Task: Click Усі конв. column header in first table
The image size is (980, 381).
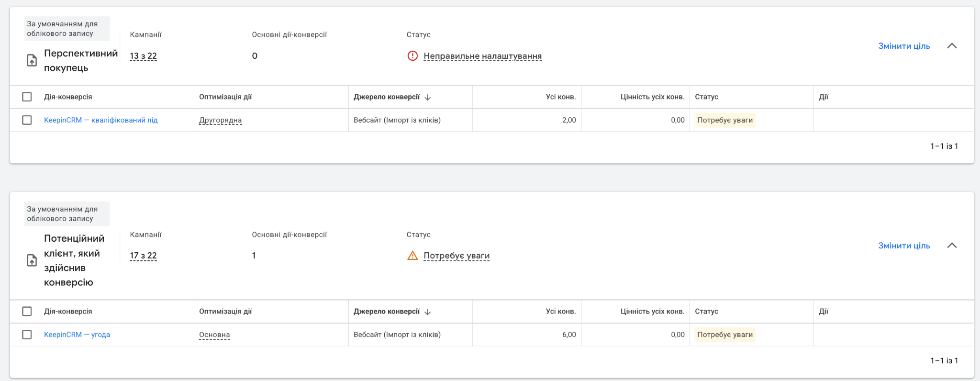Action: tap(561, 97)
